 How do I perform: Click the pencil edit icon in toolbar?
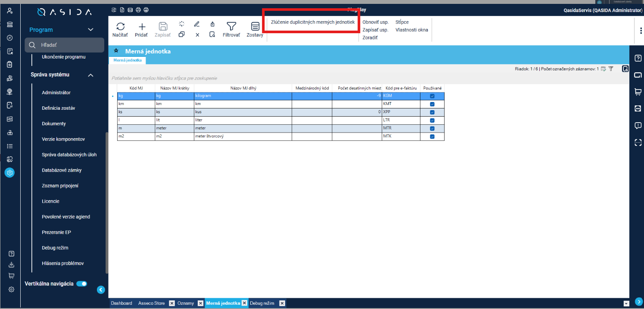pos(197,24)
